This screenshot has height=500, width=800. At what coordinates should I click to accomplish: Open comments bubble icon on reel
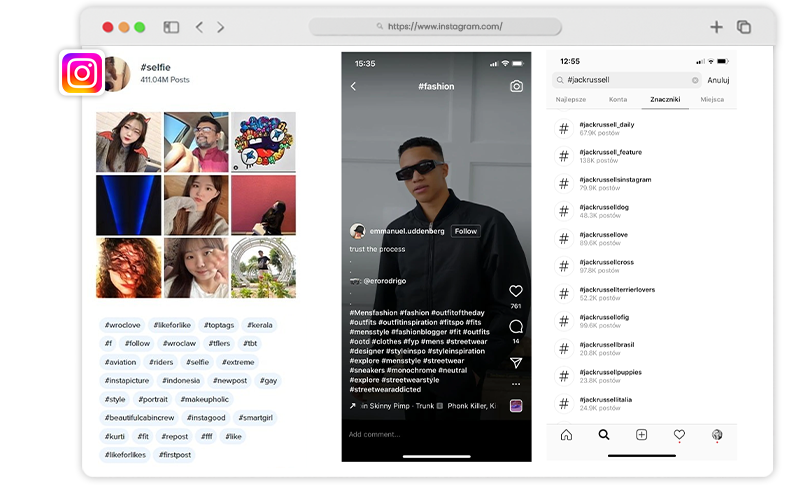[x=516, y=327]
